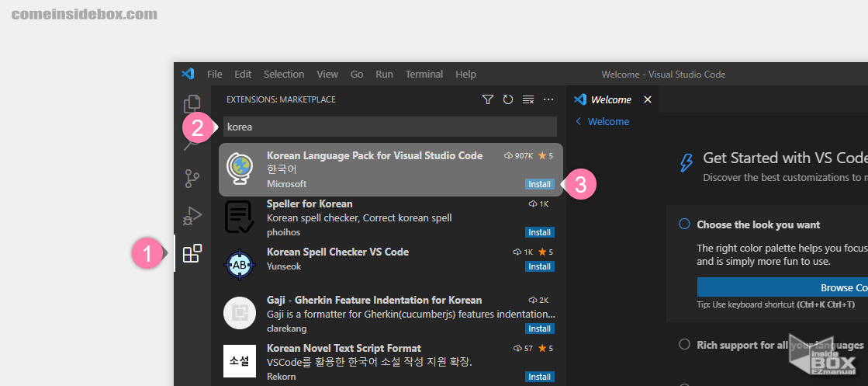The image size is (868, 386).
Task: Click Korean Language Pack globe icon
Action: tap(240, 169)
